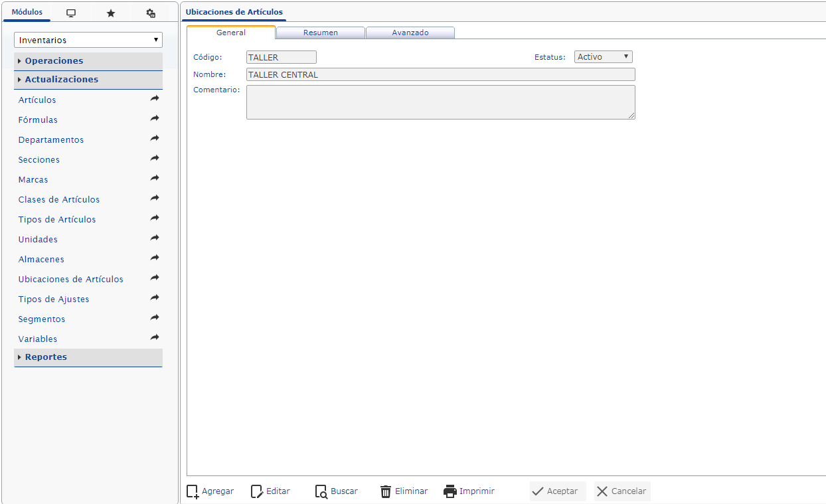
Task: Open the Estatus dropdown showing Activo
Action: pos(603,57)
